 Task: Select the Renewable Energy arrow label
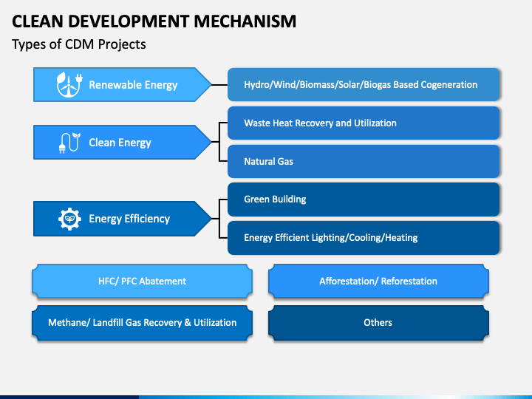click(123, 84)
